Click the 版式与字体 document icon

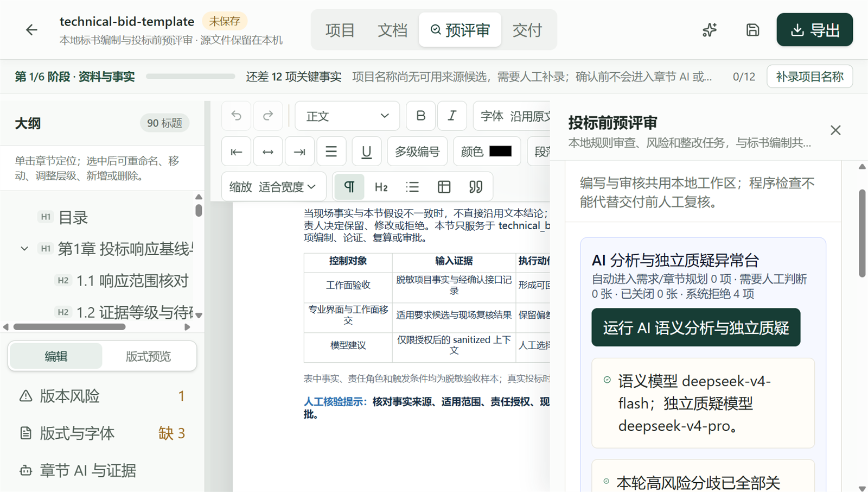coord(25,433)
